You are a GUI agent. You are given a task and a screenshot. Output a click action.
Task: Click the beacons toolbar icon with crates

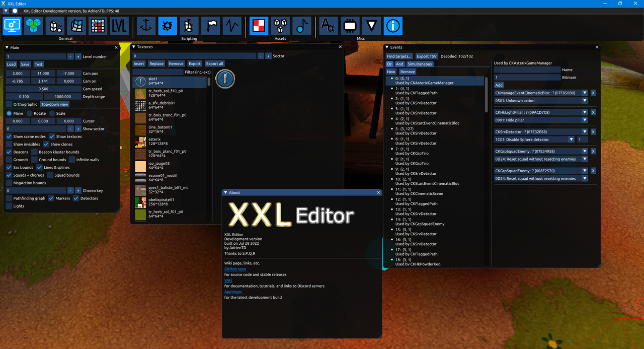[55, 26]
